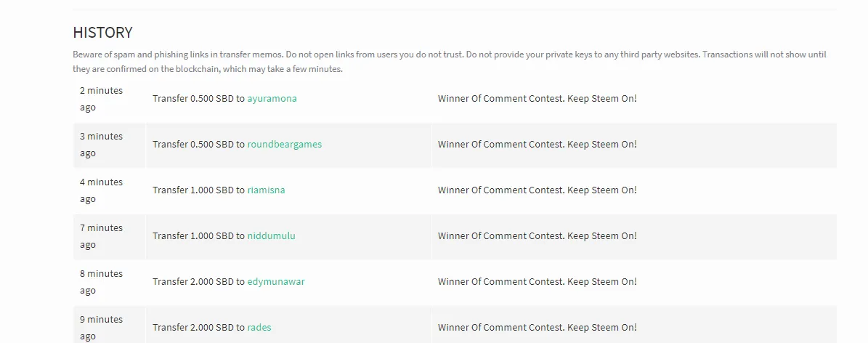This screenshot has height=343, width=868.
Task: Click the '3 minutes ago' timestamp
Action: coord(101,145)
